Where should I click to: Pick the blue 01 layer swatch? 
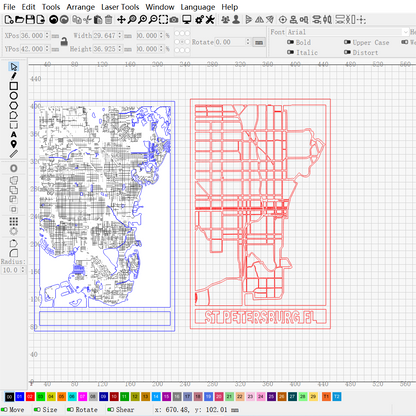[x=19, y=396]
